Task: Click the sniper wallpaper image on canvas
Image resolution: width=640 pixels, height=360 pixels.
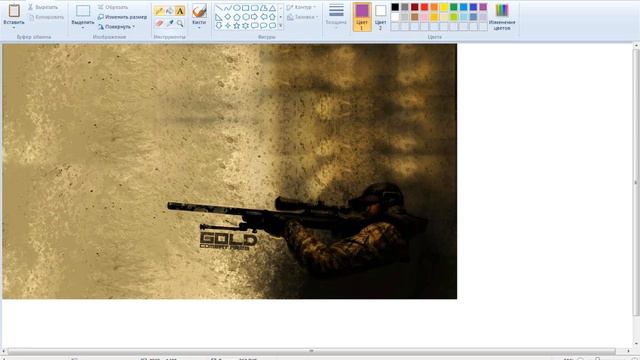Action: 229,171
